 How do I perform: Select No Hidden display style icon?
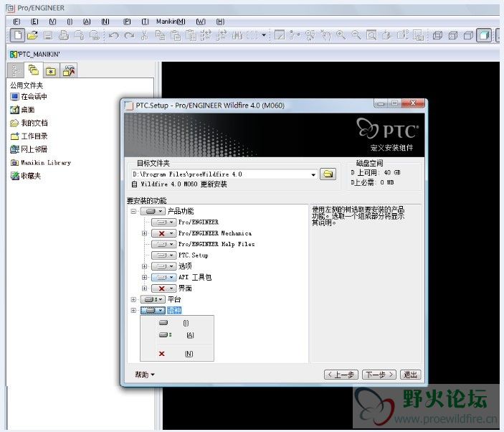click(x=468, y=35)
